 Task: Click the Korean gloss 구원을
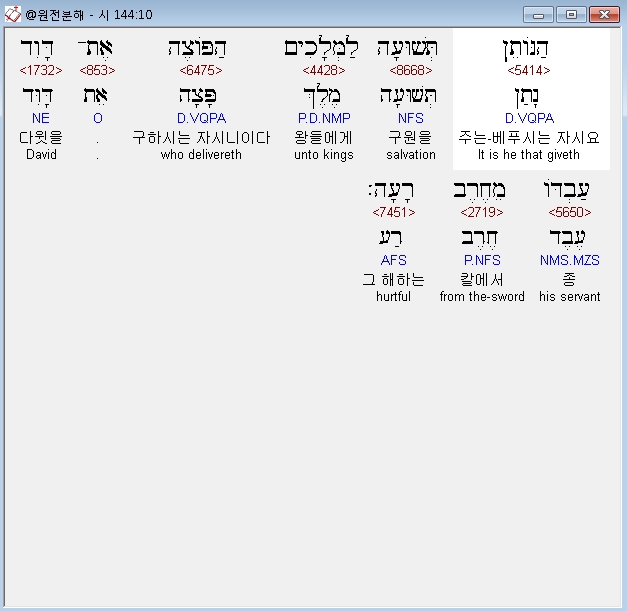[x=410, y=138]
